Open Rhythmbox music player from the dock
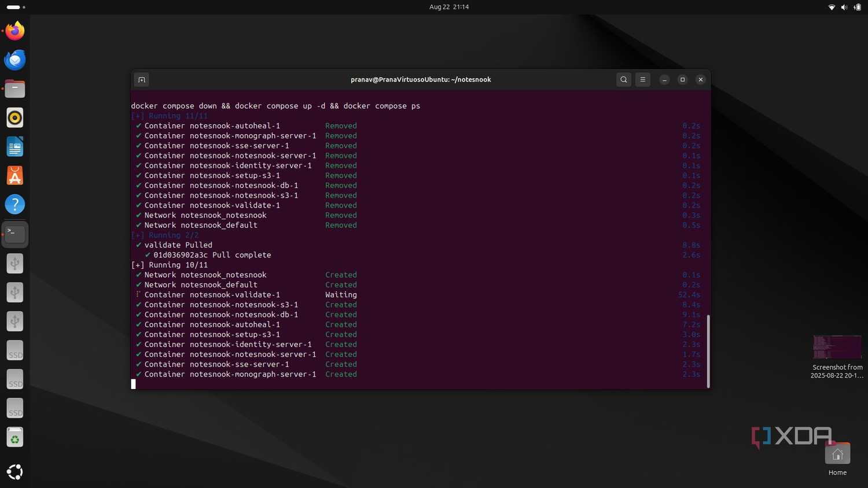868x488 pixels. coord(15,117)
